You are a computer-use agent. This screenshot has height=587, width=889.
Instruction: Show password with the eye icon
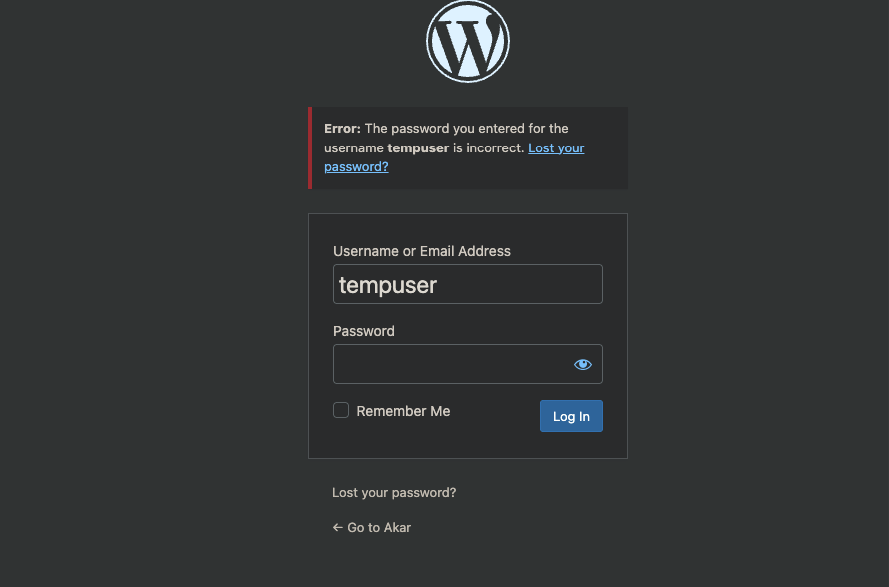(582, 364)
